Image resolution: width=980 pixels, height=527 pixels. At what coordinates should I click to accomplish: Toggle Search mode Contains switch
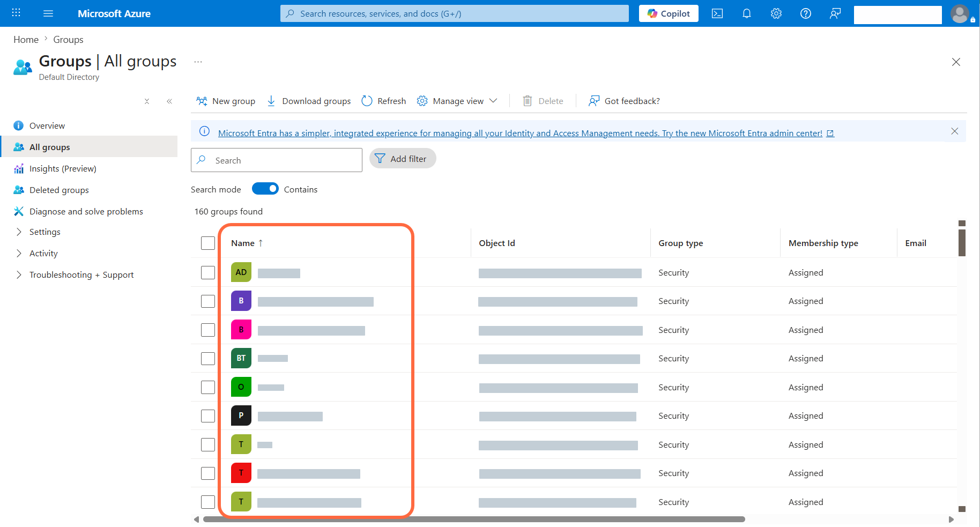click(265, 189)
